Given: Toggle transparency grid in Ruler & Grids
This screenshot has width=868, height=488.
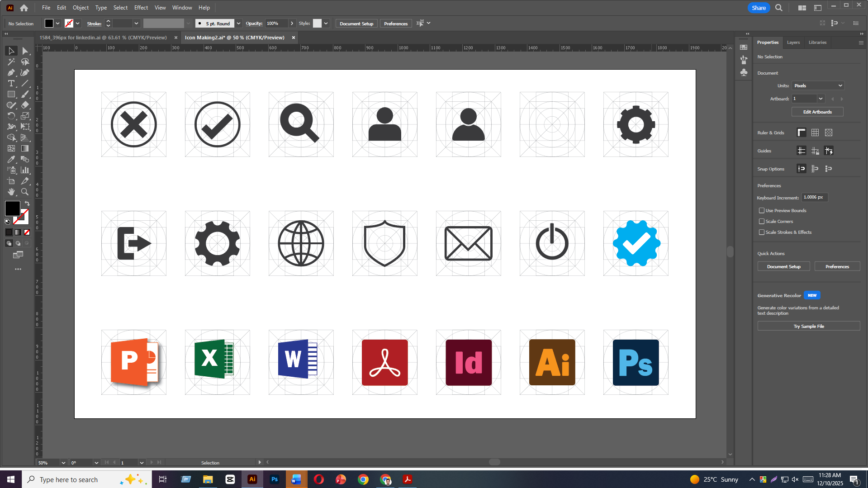Looking at the screenshot, I should pyautogui.click(x=828, y=133).
